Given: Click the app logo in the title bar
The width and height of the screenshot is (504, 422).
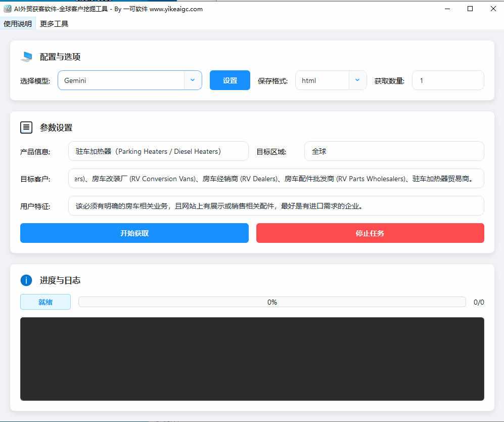Looking at the screenshot, I should tap(7, 9).
